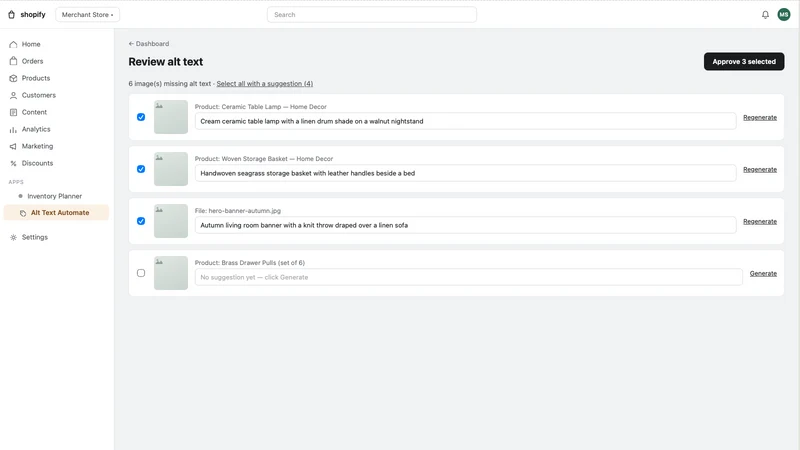Viewport: 800px width, 450px height.
Task: Click the Products tag icon in sidebar
Action: pos(13,78)
